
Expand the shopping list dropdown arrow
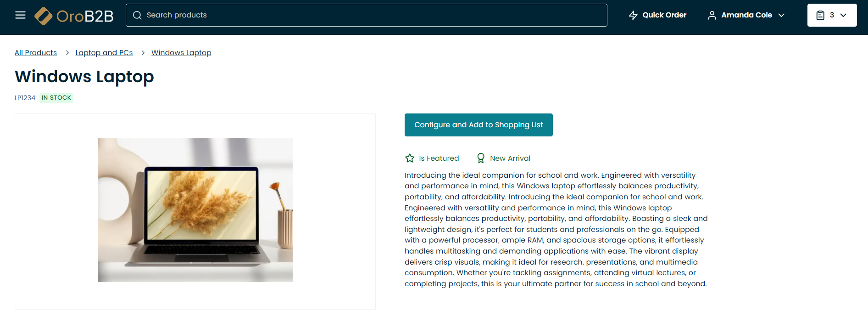843,15
